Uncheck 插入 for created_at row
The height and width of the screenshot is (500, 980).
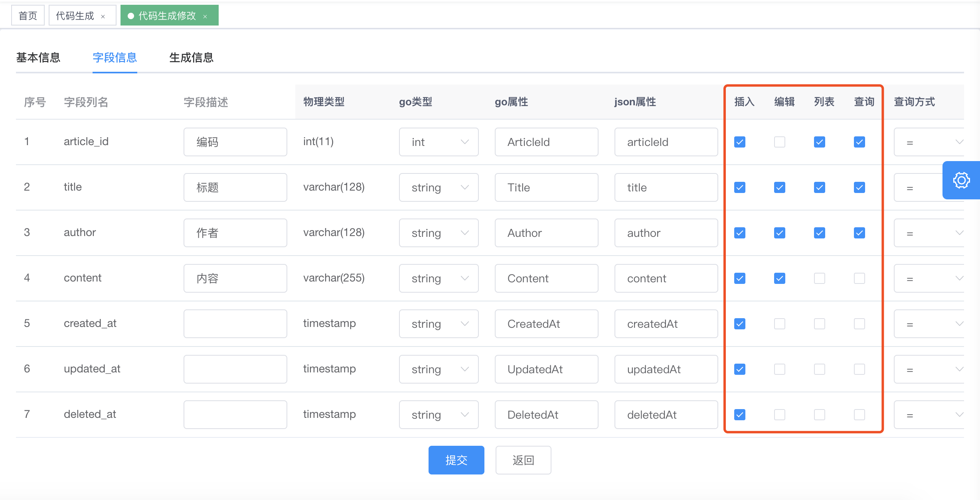tap(740, 324)
